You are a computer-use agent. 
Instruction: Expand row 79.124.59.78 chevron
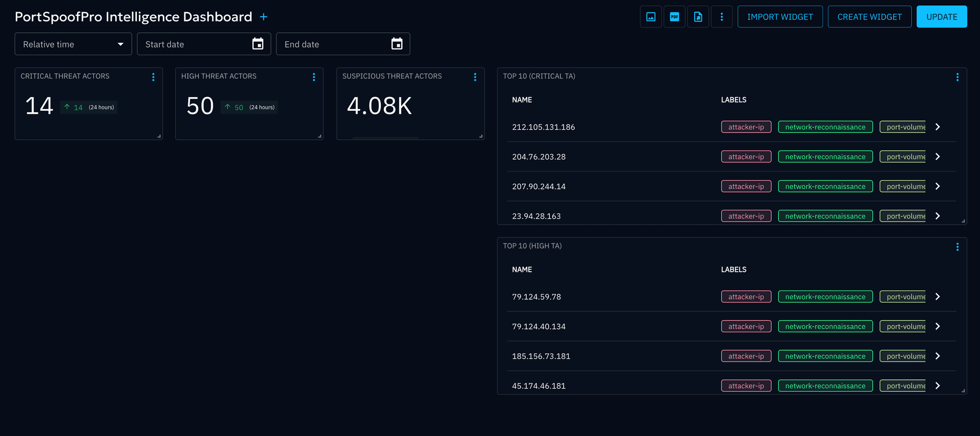click(938, 297)
